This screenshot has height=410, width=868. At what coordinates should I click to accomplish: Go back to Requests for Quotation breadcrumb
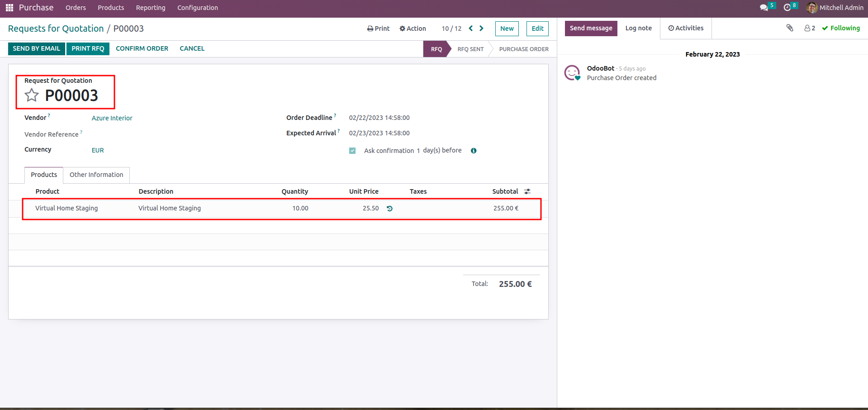coord(56,29)
